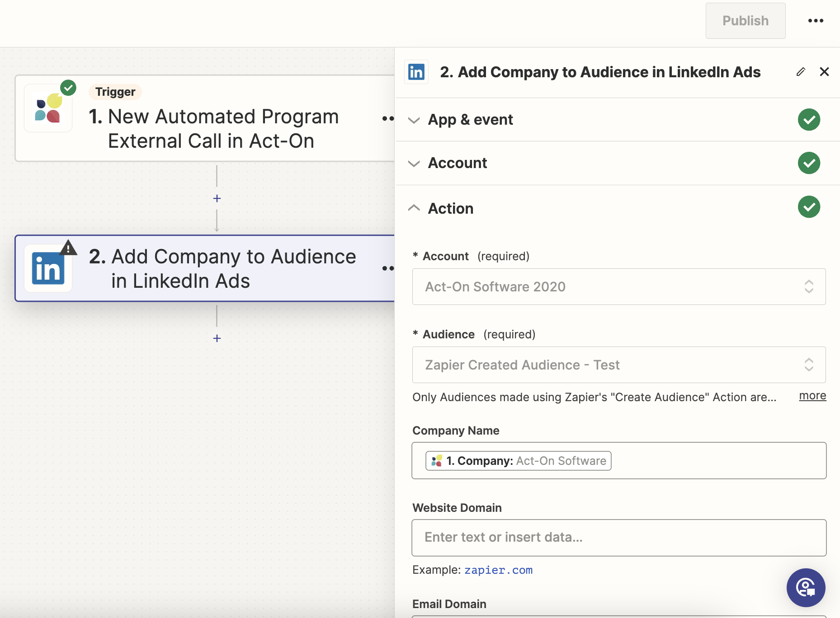This screenshot has height=618, width=840.
Task: Click the panel title Add Company to Audience
Action: [600, 72]
